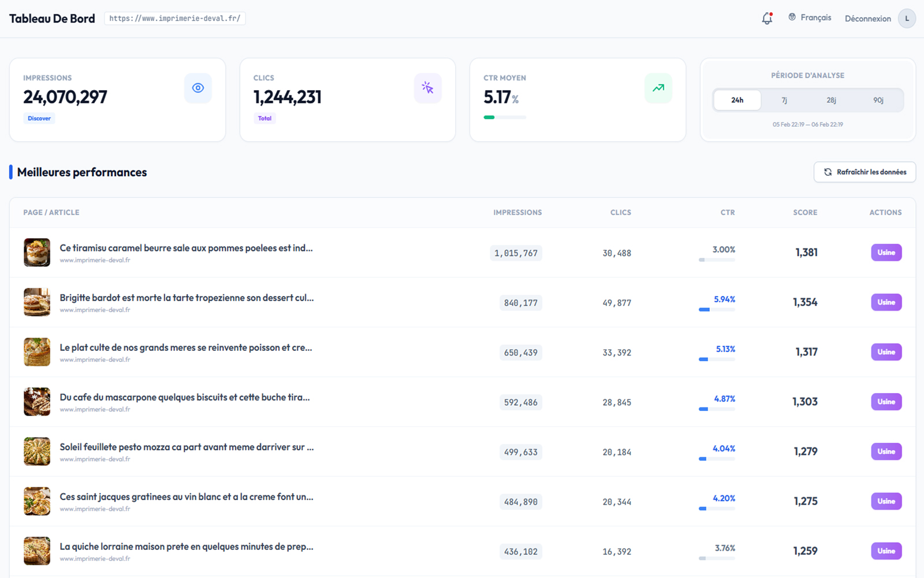
Task: Click the refresh icon in Rafraîchir button
Action: (828, 172)
